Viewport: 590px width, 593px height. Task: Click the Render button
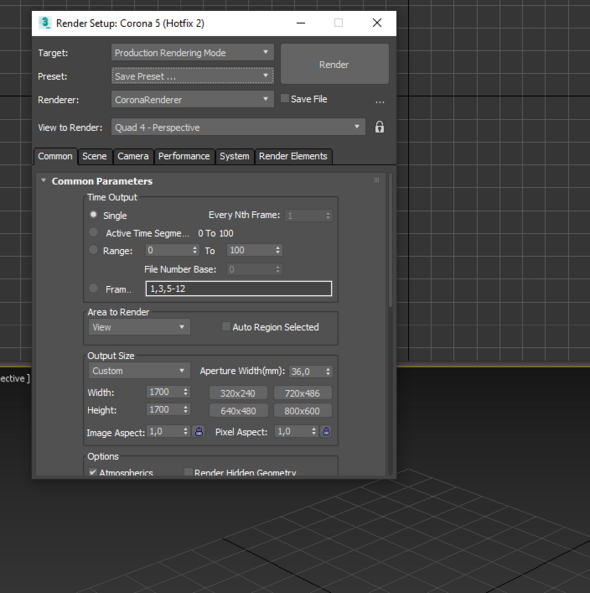pyautogui.click(x=334, y=64)
